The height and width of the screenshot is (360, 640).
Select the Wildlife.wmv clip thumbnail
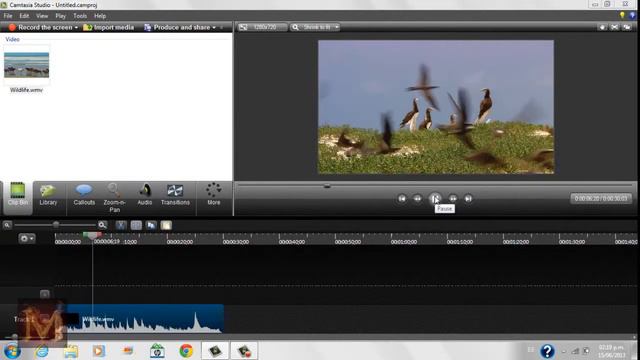click(27, 65)
